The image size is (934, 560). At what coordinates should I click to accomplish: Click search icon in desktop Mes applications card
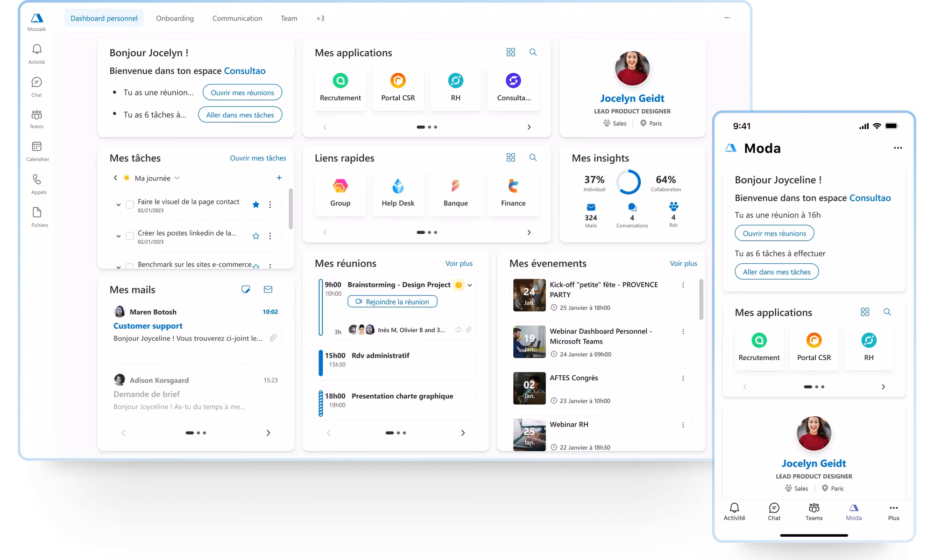533,52
